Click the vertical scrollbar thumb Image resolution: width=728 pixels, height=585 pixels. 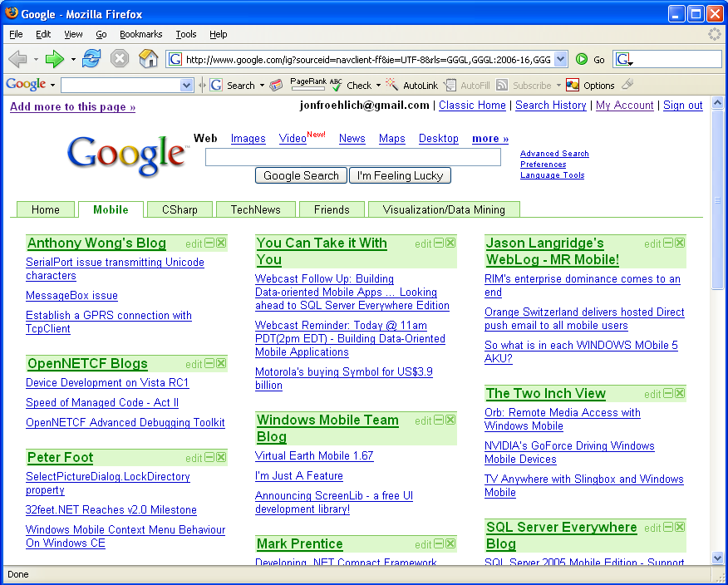pos(718,200)
